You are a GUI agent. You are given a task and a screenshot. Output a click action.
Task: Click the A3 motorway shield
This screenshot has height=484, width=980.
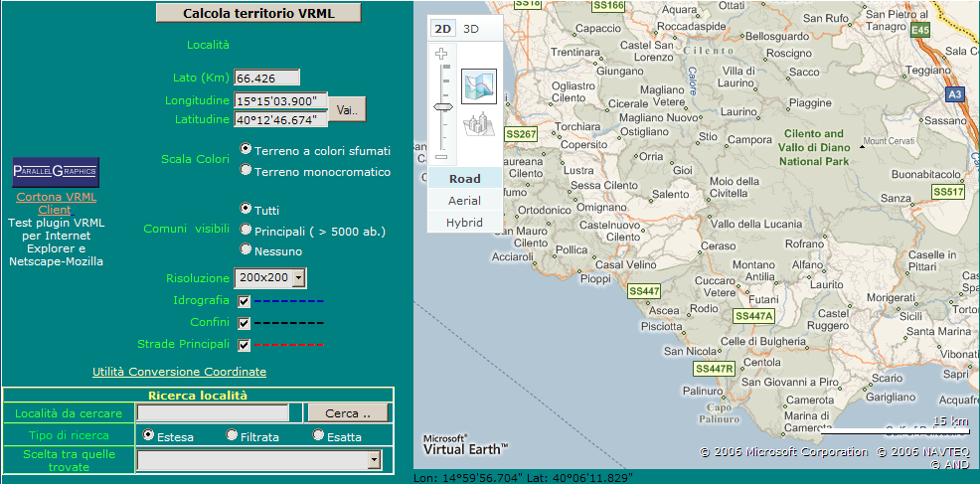pyautogui.click(x=954, y=93)
